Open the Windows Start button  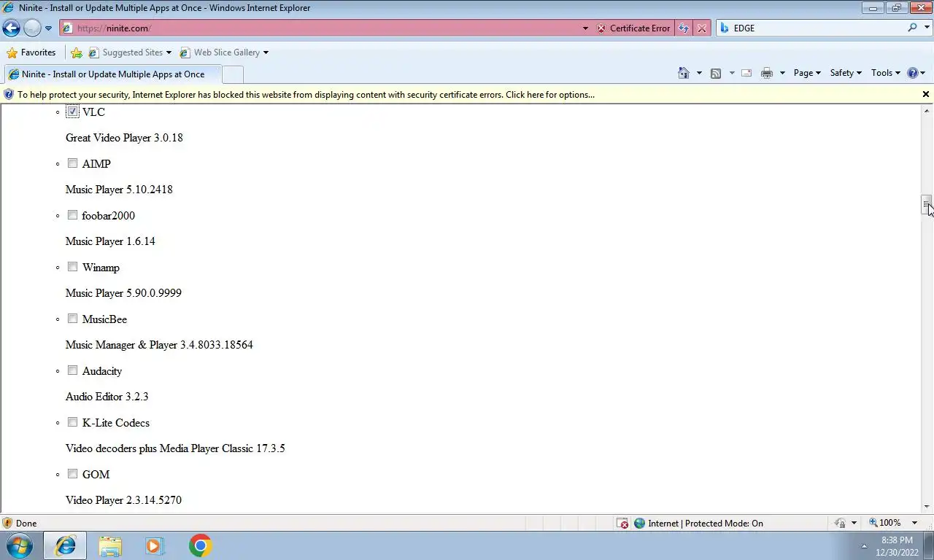pos(20,545)
